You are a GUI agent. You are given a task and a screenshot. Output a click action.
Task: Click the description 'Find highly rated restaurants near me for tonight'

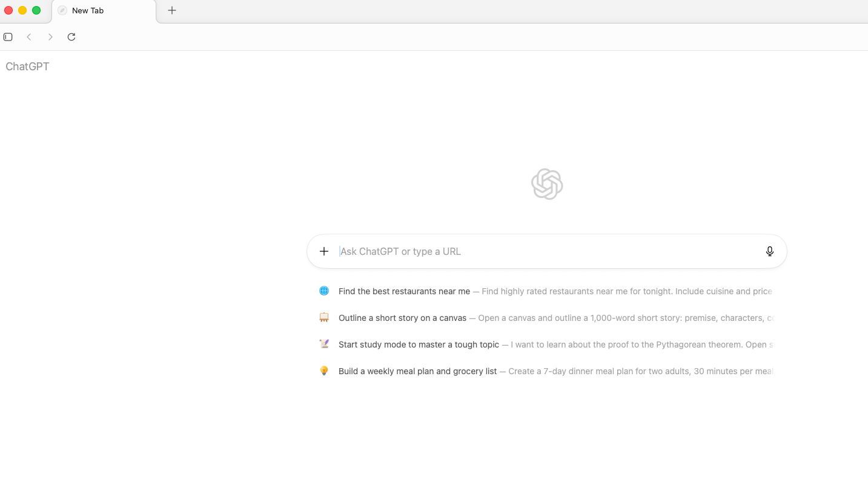577,291
